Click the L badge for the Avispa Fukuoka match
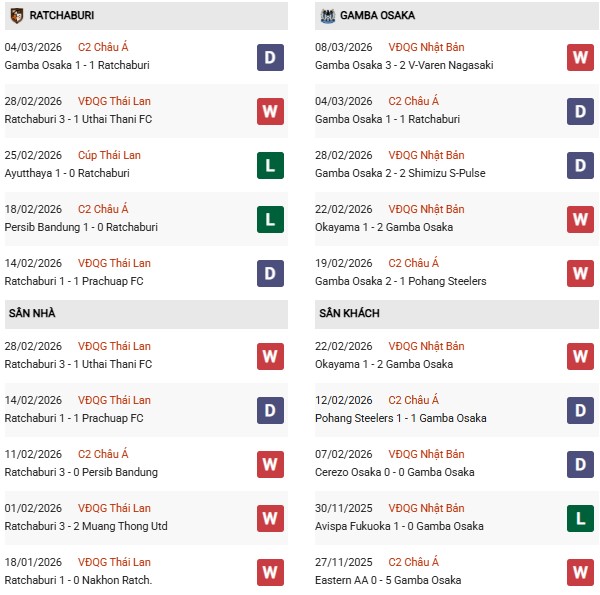This screenshot has width=600, height=595. 580,518
